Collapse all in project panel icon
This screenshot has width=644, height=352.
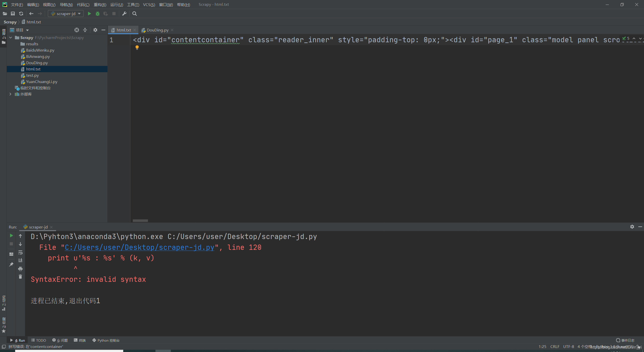[85, 30]
